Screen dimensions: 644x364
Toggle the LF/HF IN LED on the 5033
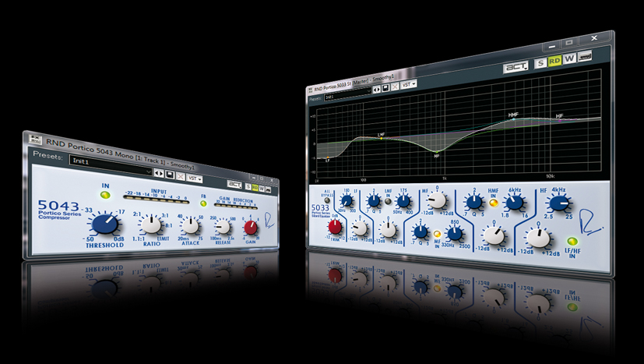(x=572, y=242)
